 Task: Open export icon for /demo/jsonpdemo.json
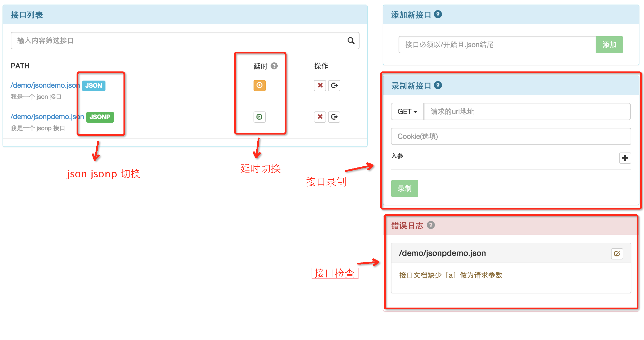pyautogui.click(x=334, y=117)
